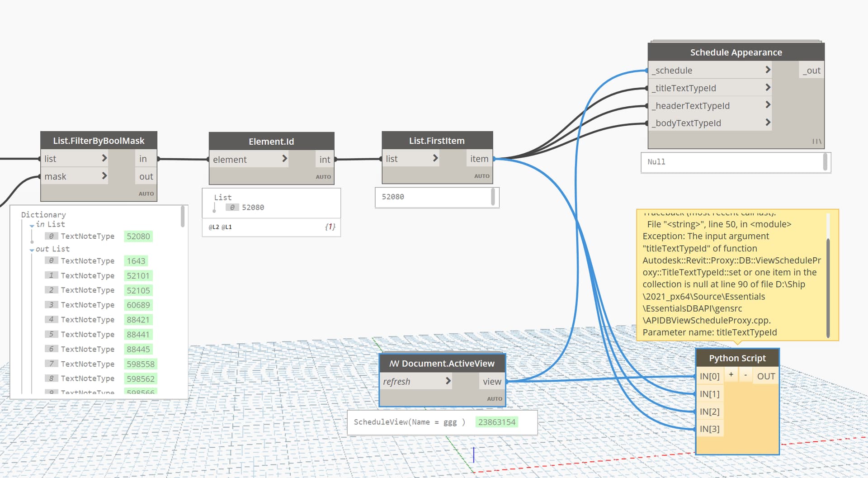Screen dimensions: 868x478
Task: Collapse the out List tree in Dictionary preview
Action: 31,250
